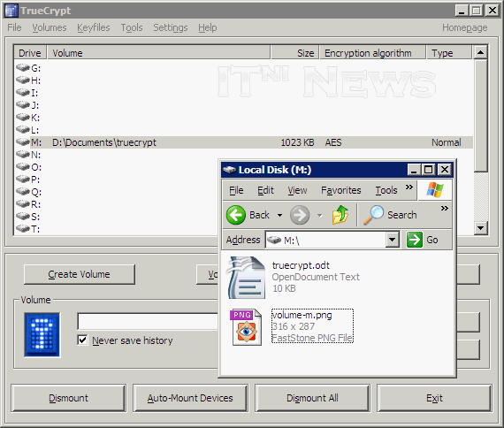Click Dismount button
504x428 pixels.
tap(68, 398)
